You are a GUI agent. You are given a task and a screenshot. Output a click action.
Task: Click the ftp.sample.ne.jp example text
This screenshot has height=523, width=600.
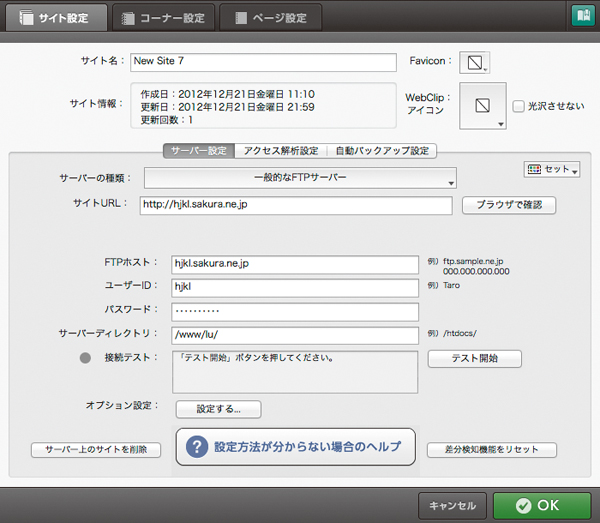[473, 261]
